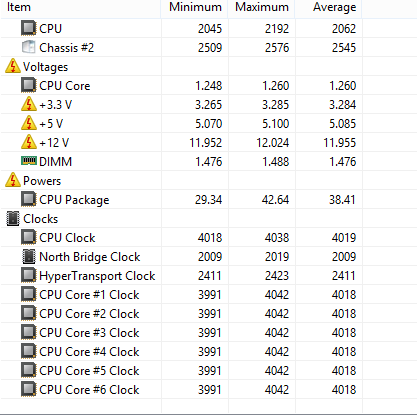
Task: Click the North Bridge Clock icon
Action: (29, 256)
